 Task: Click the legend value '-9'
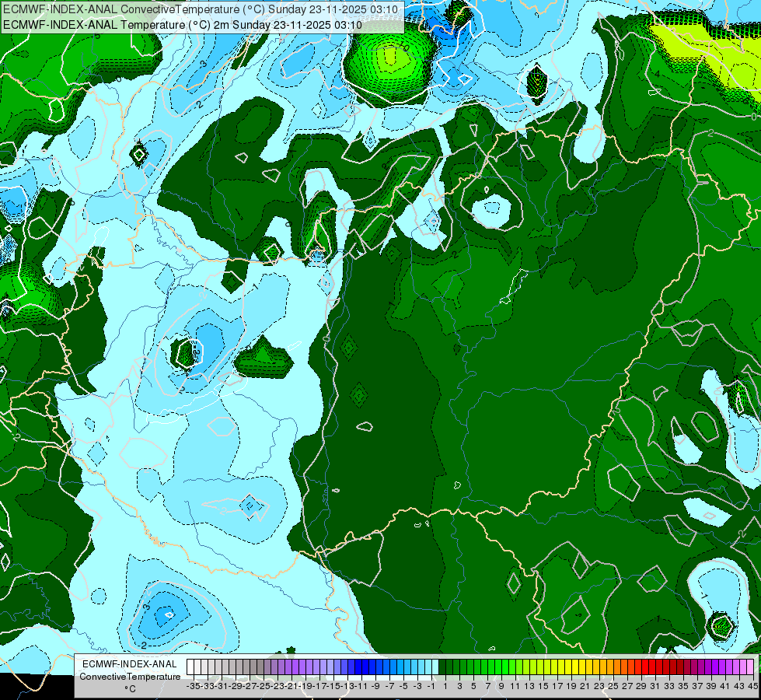tap(375, 686)
